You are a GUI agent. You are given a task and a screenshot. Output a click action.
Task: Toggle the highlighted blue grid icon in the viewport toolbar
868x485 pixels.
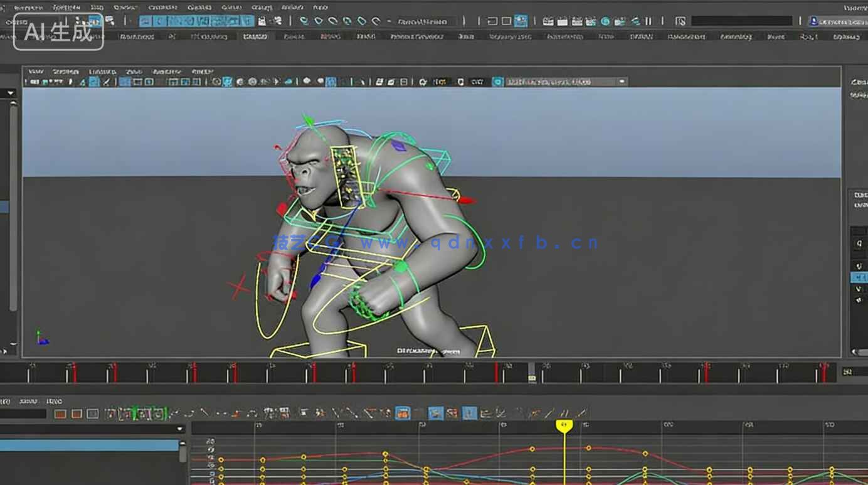(125, 82)
